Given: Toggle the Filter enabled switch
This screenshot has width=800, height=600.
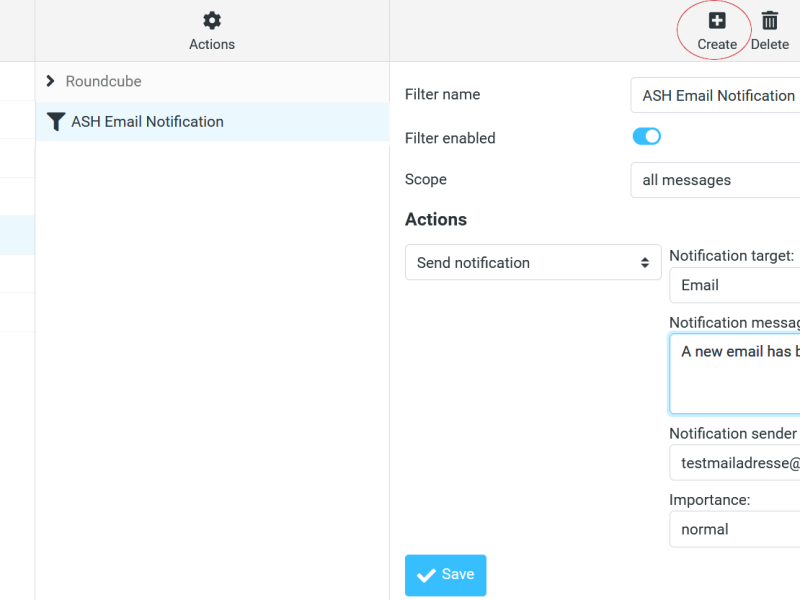Looking at the screenshot, I should click(x=646, y=137).
